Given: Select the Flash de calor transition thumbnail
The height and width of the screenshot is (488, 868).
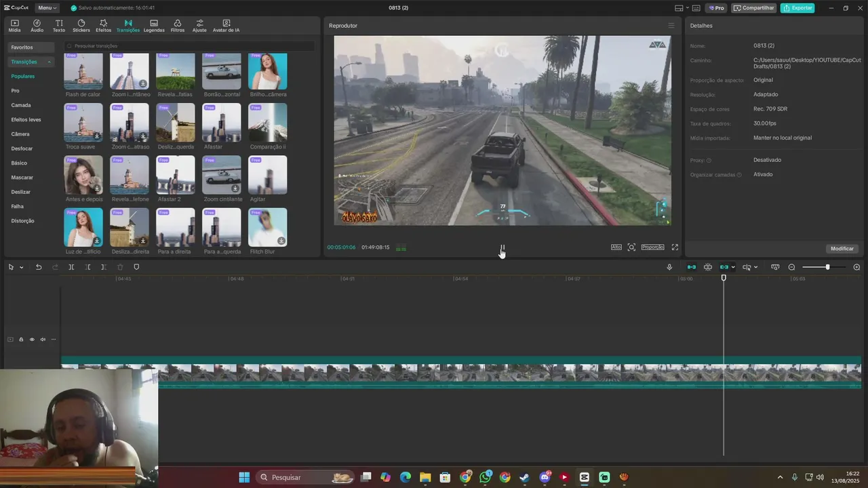Looking at the screenshot, I should tap(83, 71).
